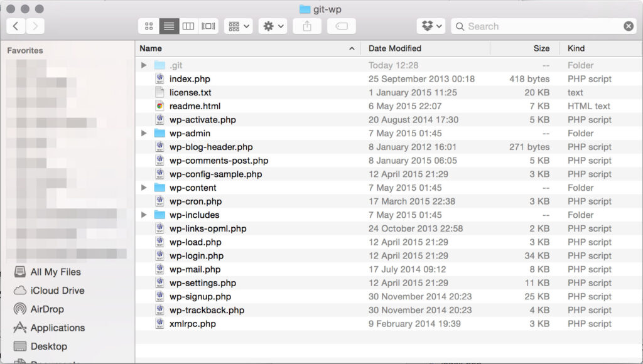Sort files by the Name column
643x364 pixels.
[x=247, y=48]
